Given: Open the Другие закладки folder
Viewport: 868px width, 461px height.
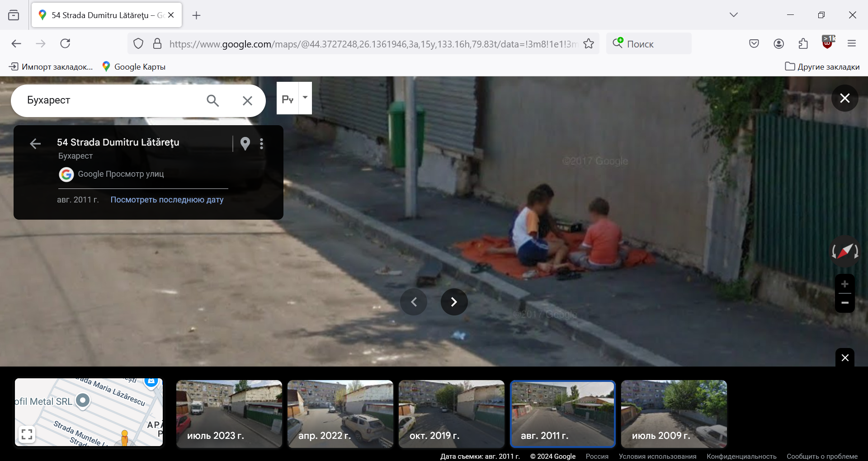Looking at the screenshot, I should click(x=822, y=67).
